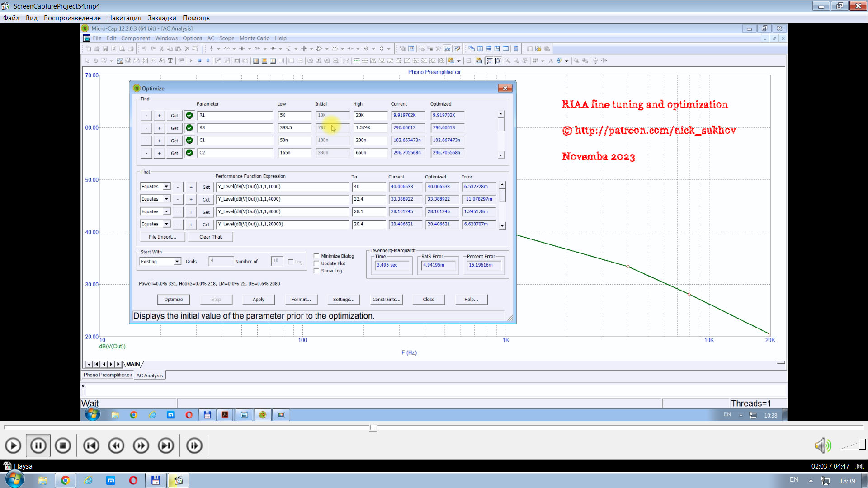Open a circuit file with the Open icon
The width and height of the screenshot is (868, 488).
(x=96, y=48)
